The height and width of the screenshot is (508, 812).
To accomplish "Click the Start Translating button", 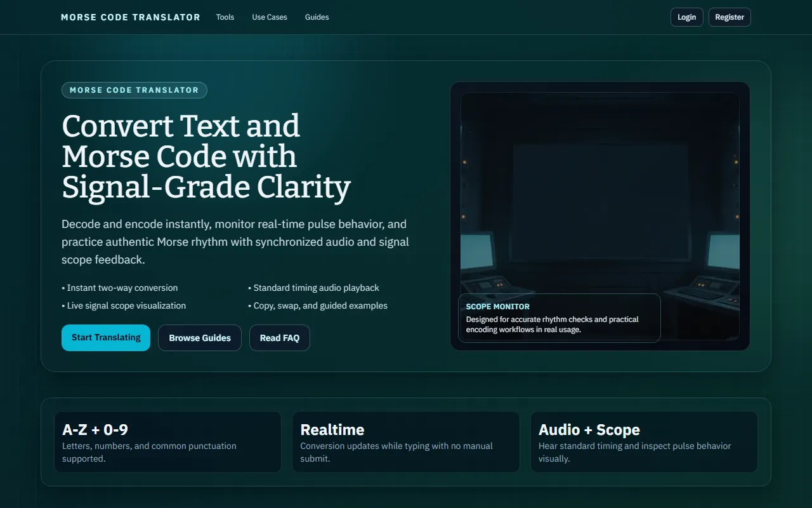I will click(x=106, y=338).
